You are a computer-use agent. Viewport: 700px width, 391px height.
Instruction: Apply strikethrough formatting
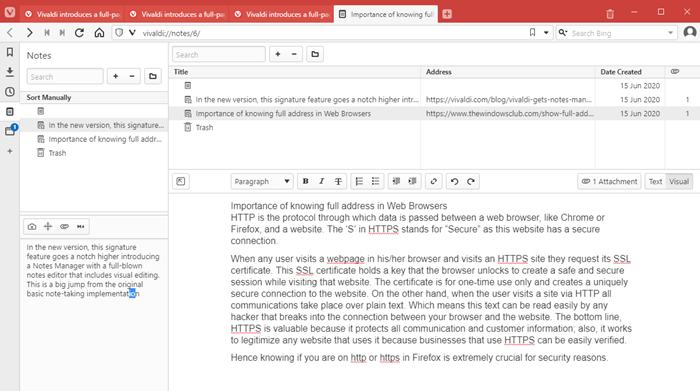click(x=338, y=181)
